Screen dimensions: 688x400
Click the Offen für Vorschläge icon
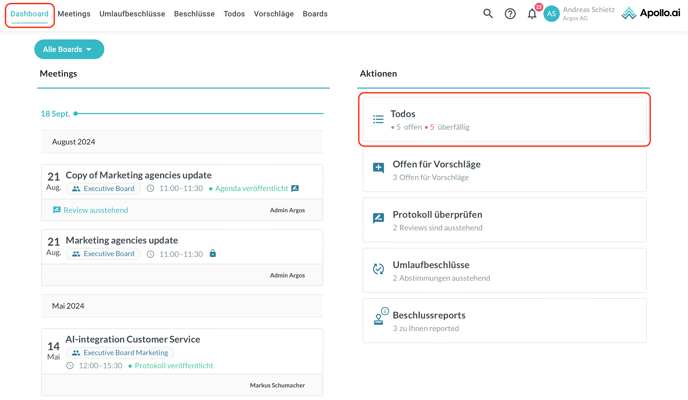click(x=378, y=169)
